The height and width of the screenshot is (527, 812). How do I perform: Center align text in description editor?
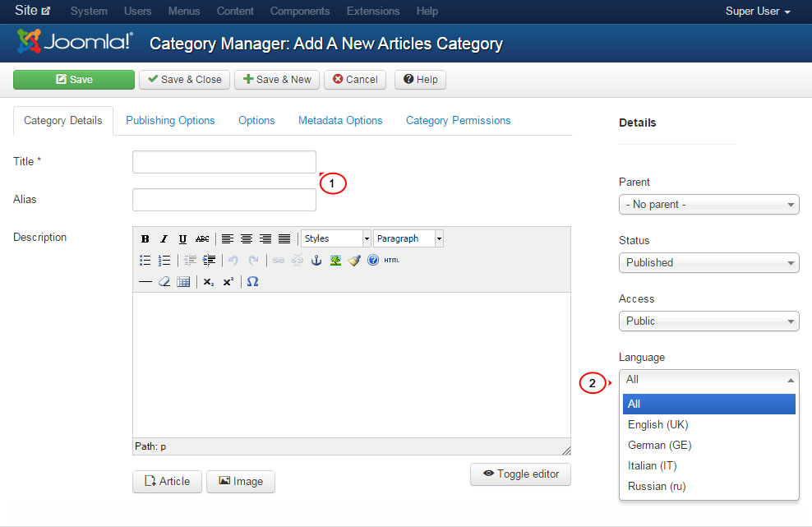(x=247, y=239)
